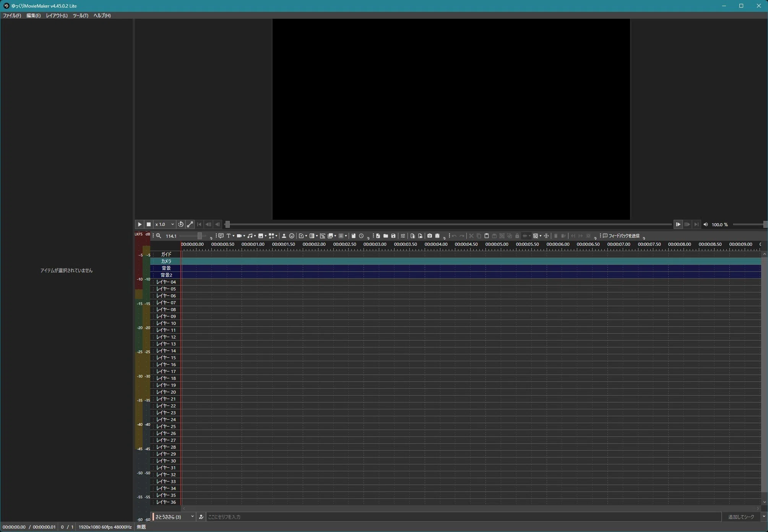The image size is (768, 532).
Task: Expand the arrow right of 追加してシーク
Action: 764,517
